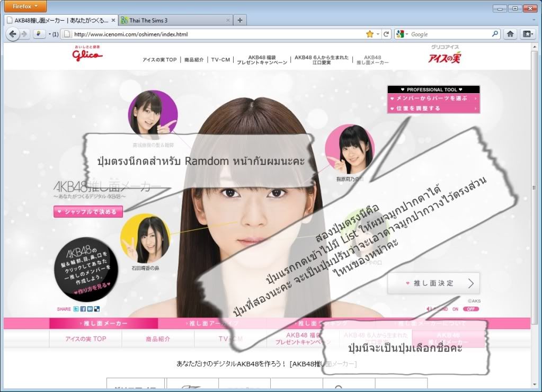Open 商品紹介 in the header navigation
542x392 pixels.
pos(194,60)
